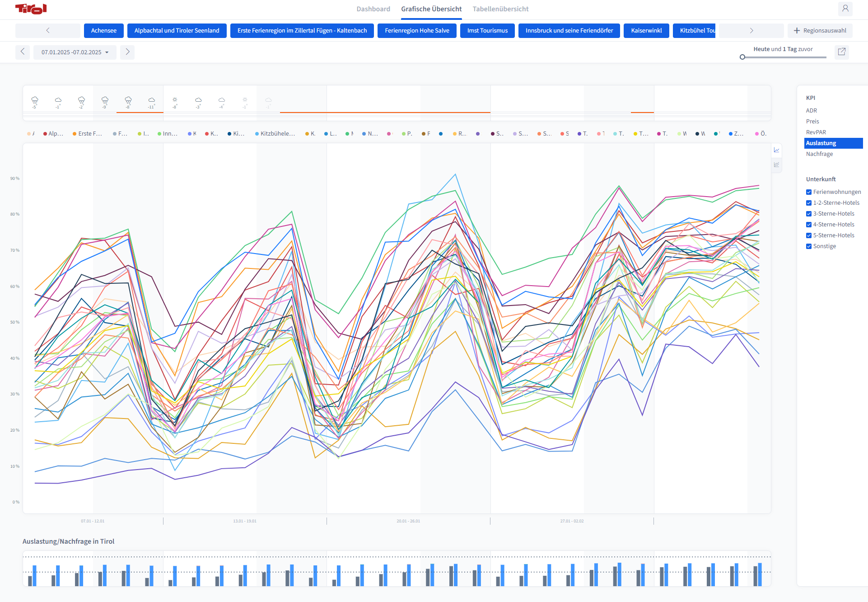
Task: Switch to the Grafische Übersicht tab
Action: tap(431, 9)
